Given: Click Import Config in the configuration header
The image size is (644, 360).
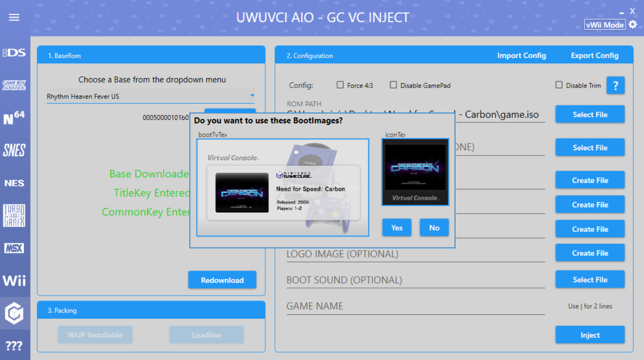Looking at the screenshot, I should [x=522, y=56].
